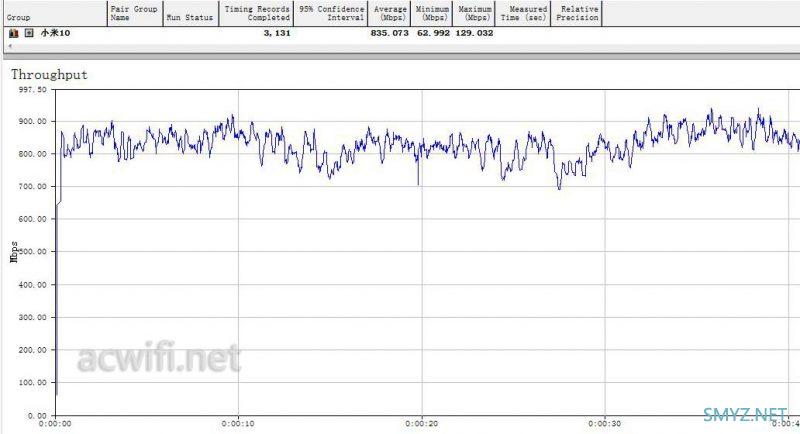Viewport: 800px width, 434px height.
Task: Click the Measured Time (sec) header
Action: (x=523, y=13)
